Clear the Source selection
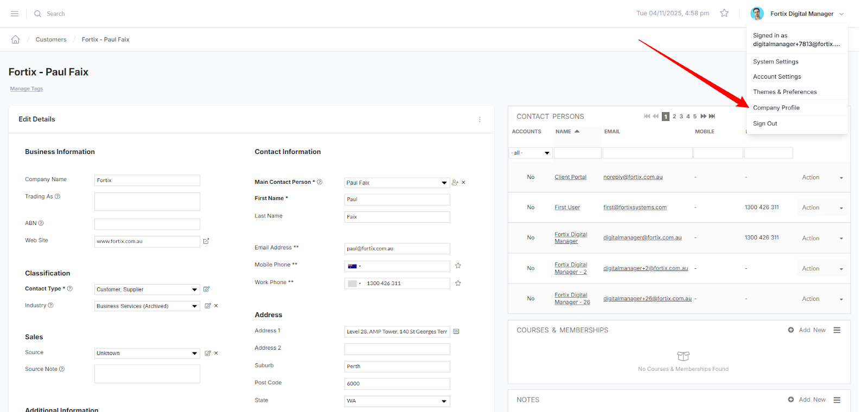Screen dimensions: 868x412 point(216,353)
